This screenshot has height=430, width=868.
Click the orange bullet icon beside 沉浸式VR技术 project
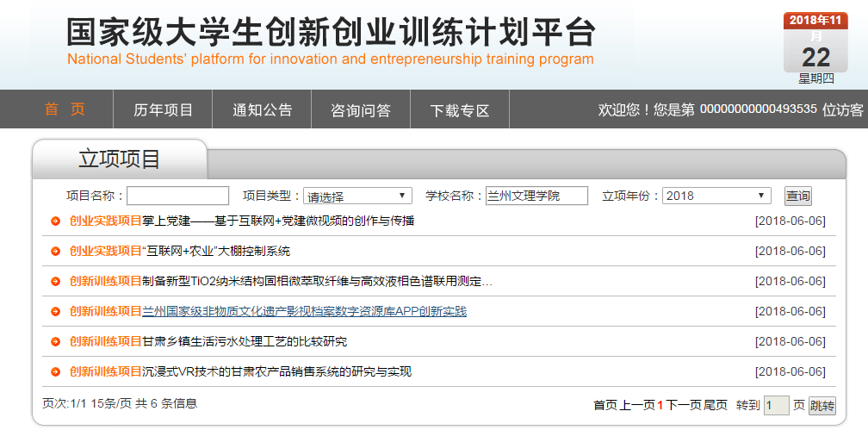coord(55,372)
